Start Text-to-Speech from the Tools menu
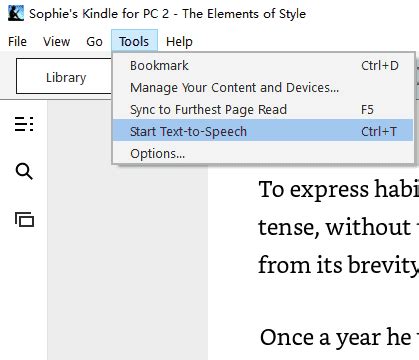This screenshot has width=419, height=360. click(263, 131)
